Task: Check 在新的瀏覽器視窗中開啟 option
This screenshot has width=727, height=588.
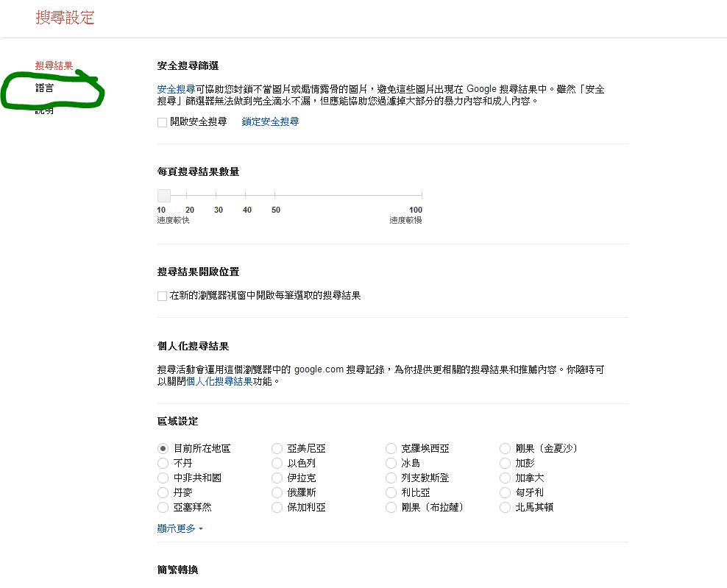Action: click(x=163, y=296)
